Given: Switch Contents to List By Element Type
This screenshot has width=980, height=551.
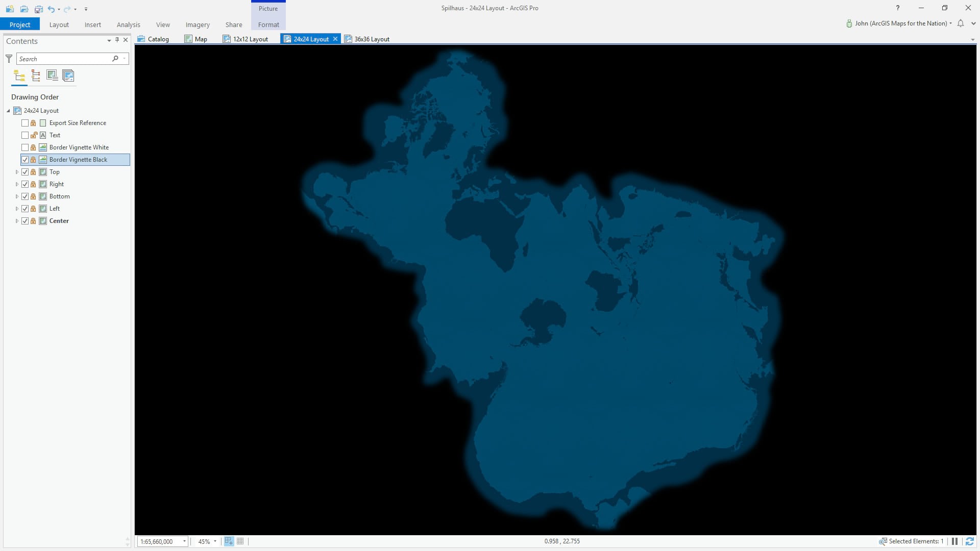Looking at the screenshot, I should pos(36,76).
